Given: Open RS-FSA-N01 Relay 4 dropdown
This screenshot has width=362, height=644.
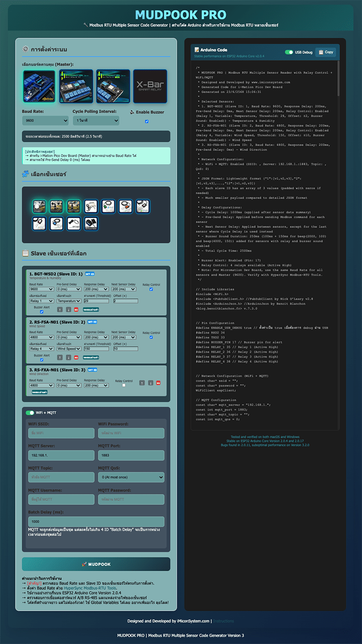Looking at the screenshot, I should 42,349.
